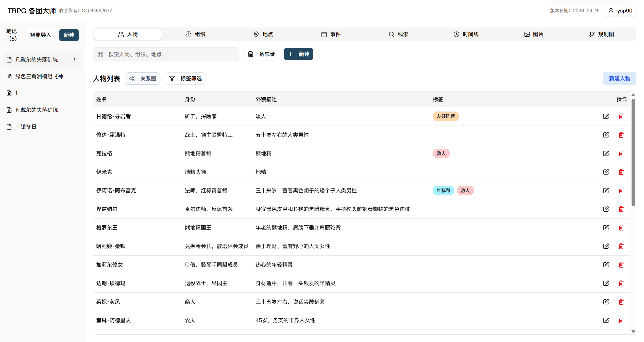Focus the 搜索人物、组织、地点 search box

166,54
